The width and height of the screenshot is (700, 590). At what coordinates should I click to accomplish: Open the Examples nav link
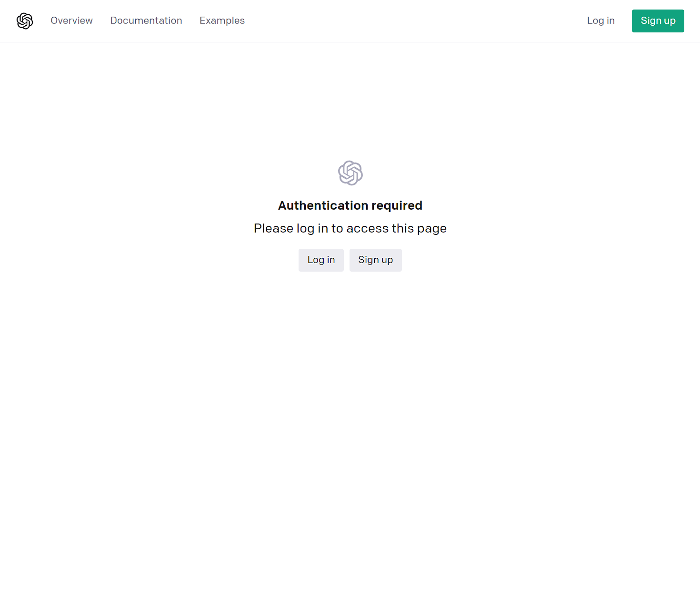point(222,20)
